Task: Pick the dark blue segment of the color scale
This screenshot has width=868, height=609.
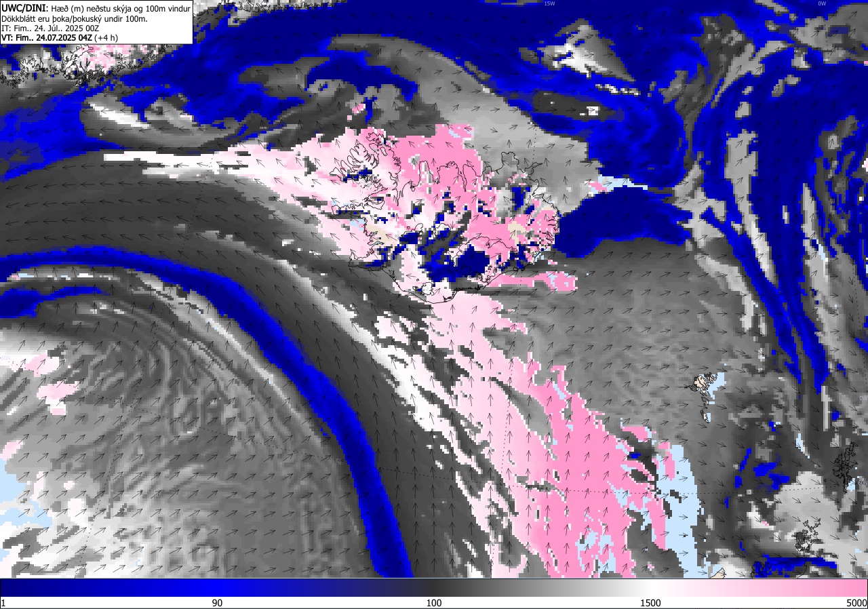Action: (108, 587)
